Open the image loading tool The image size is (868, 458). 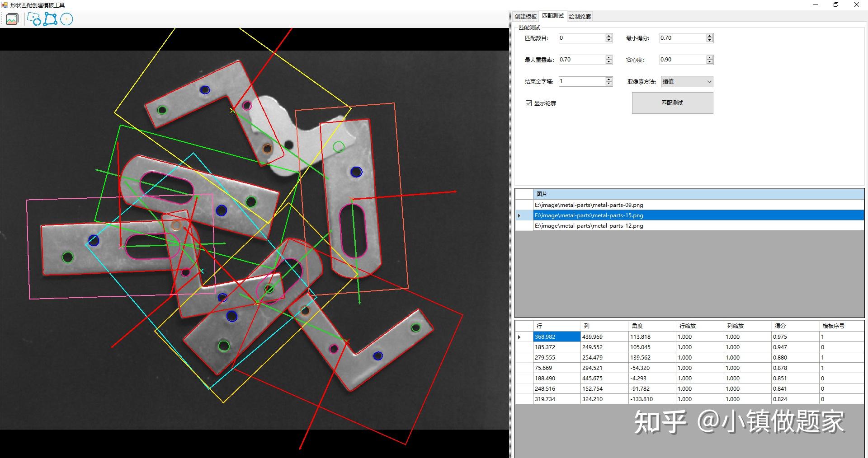pyautogui.click(x=11, y=19)
